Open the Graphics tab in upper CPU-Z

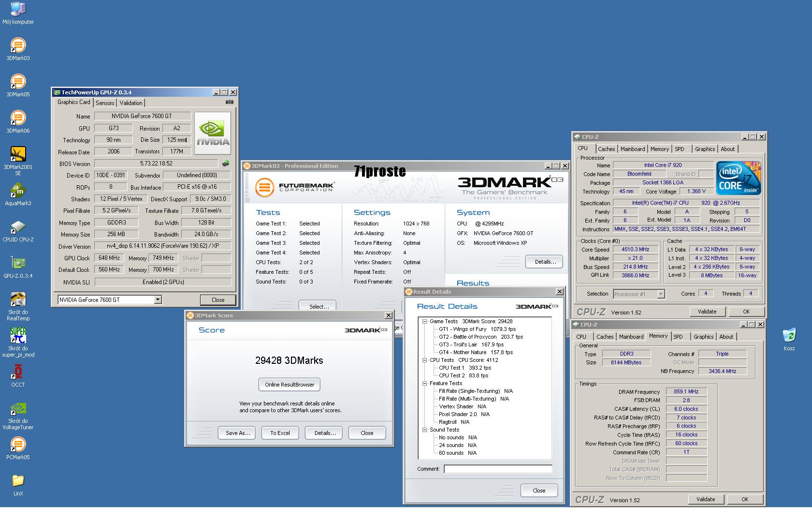[x=705, y=149]
